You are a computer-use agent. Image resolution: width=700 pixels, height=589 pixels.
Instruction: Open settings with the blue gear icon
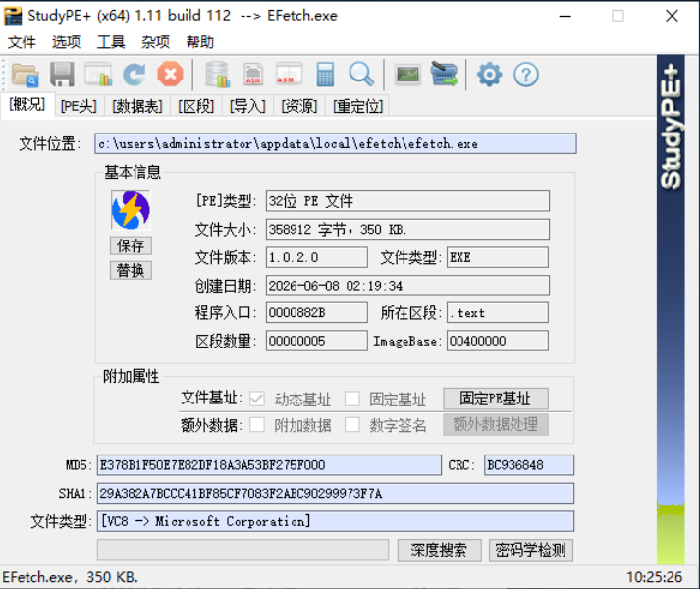(x=489, y=75)
